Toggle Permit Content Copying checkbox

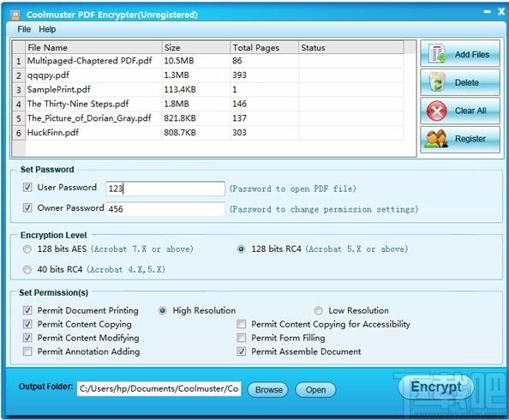(x=27, y=324)
